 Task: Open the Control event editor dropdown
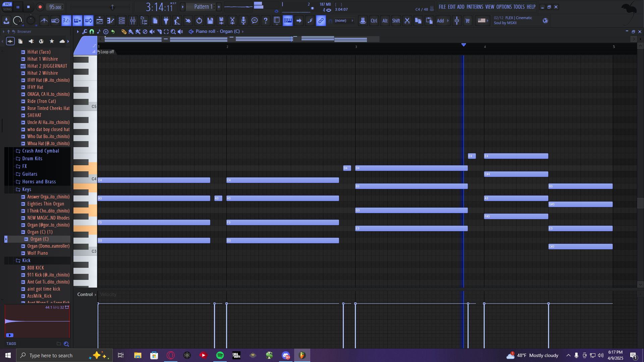point(86,295)
